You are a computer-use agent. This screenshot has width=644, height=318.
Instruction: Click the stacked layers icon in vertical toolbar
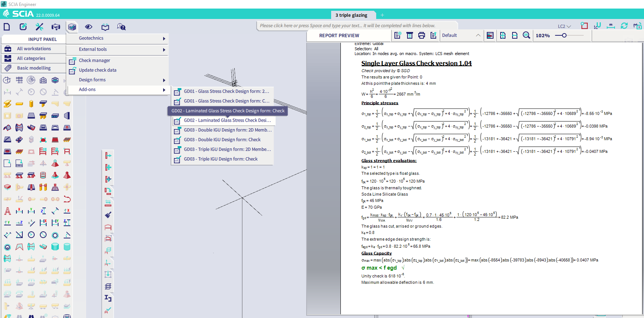(108, 286)
